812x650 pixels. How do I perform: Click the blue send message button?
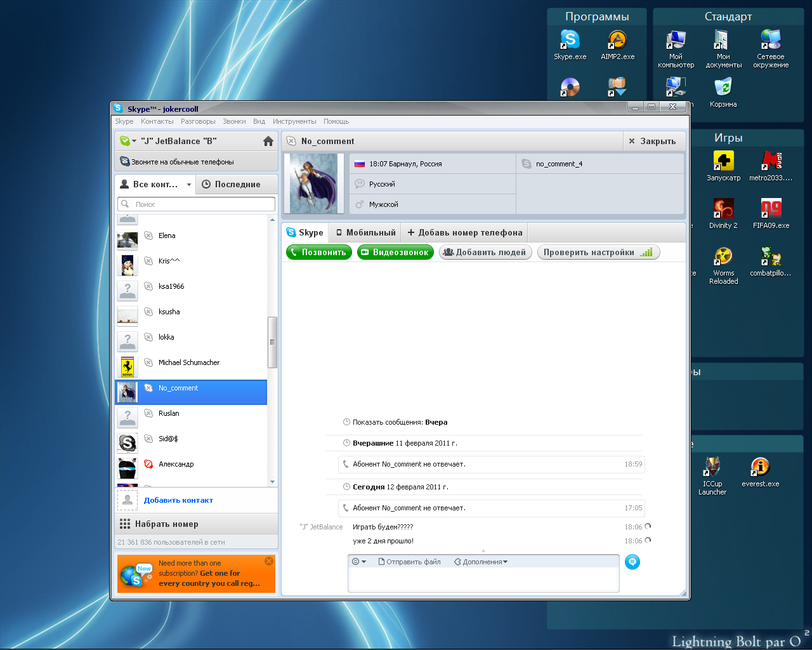(632, 562)
